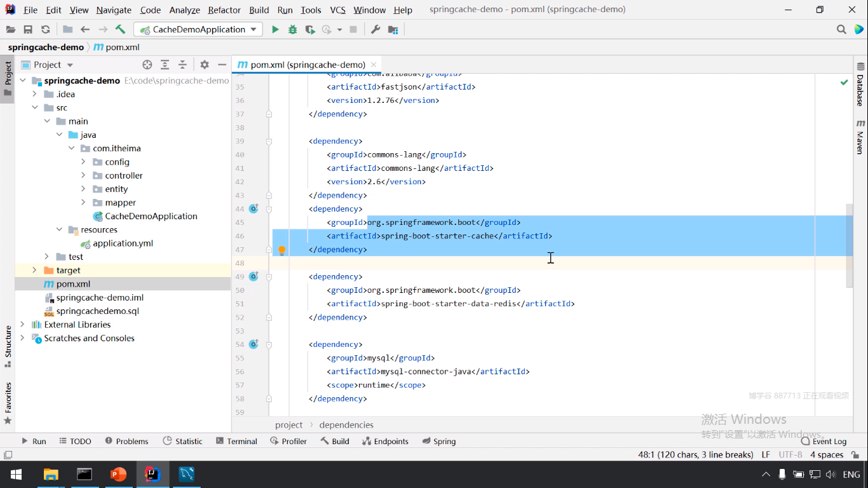Open the PowerPoint app from the taskbar
The width and height of the screenshot is (868, 488).
tap(118, 474)
